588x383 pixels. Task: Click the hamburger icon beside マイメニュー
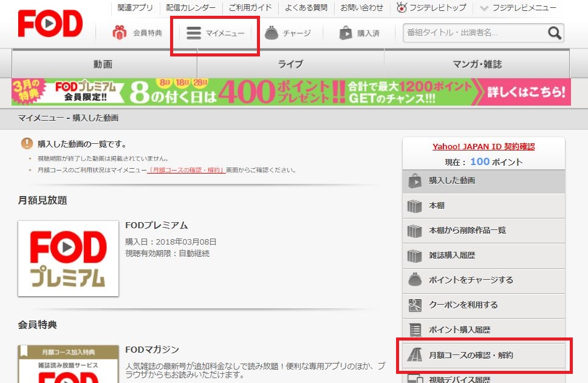(194, 33)
